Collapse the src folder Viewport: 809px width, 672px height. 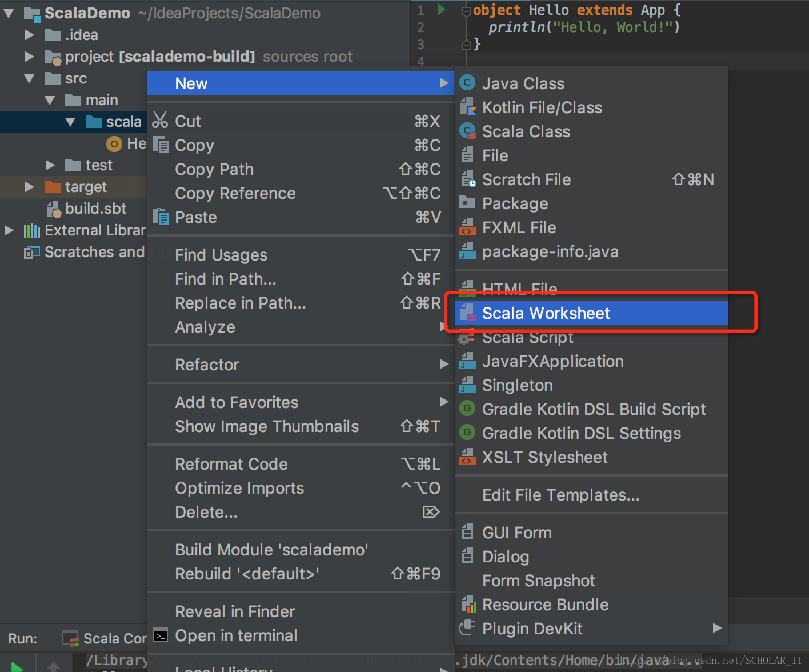[29, 78]
